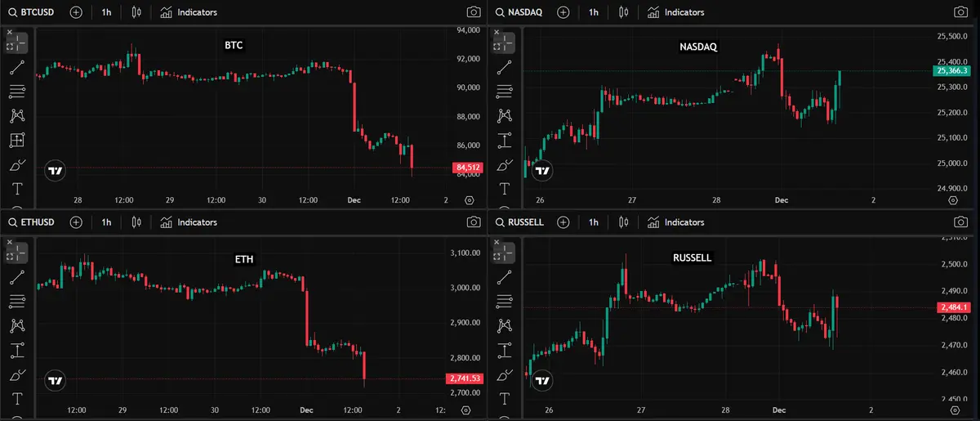This screenshot has height=421, width=980.
Task: Open symbol search on BTCUSD
Action: click(33, 12)
